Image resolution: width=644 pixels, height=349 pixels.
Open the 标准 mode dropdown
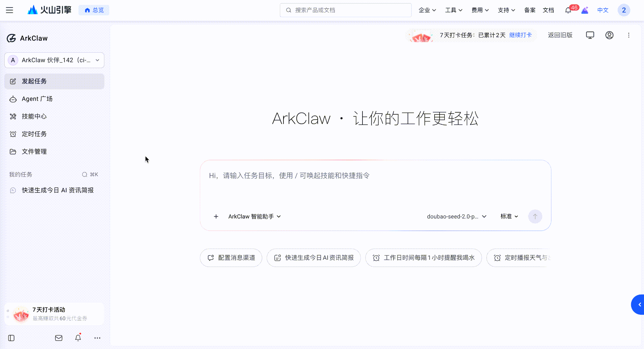click(509, 216)
